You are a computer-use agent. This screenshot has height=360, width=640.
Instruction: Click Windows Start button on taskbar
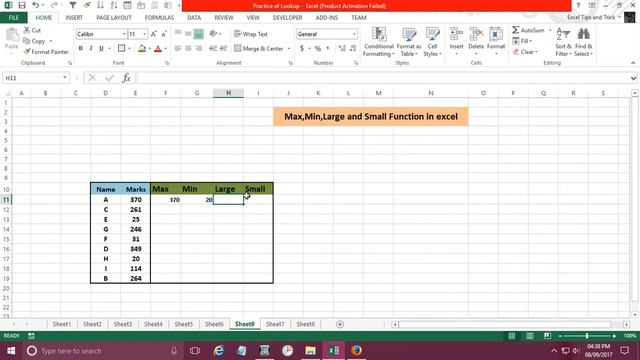pos(11,351)
